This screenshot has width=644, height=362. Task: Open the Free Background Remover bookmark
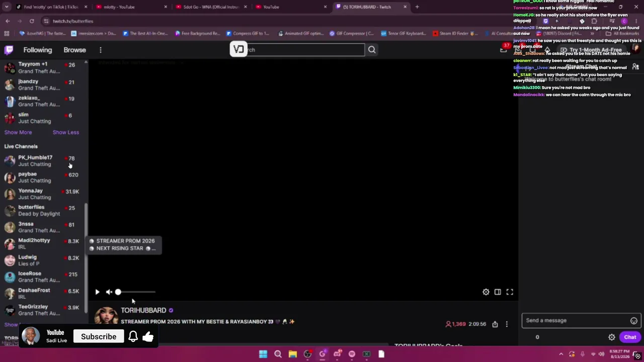click(x=197, y=34)
